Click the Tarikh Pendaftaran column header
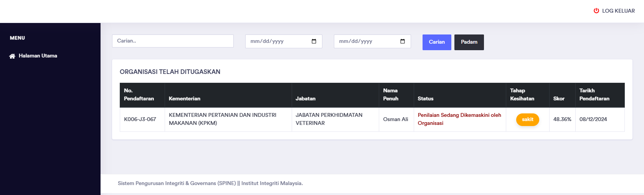This screenshot has height=195, width=644. point(594,95)
